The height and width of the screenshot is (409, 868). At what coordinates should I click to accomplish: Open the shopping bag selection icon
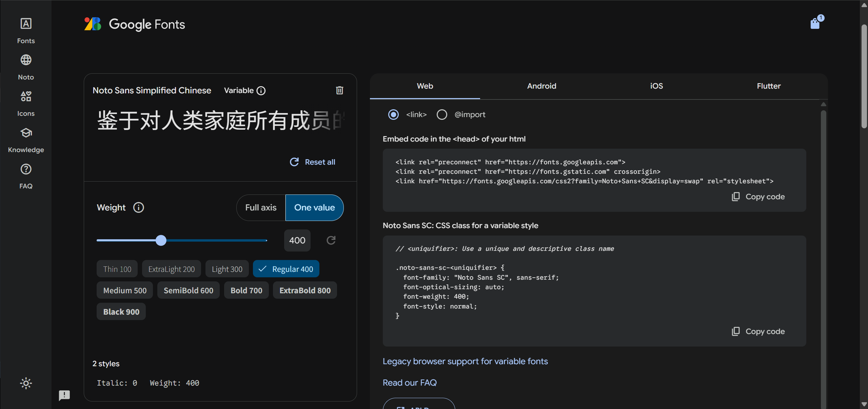coord(815,23)
